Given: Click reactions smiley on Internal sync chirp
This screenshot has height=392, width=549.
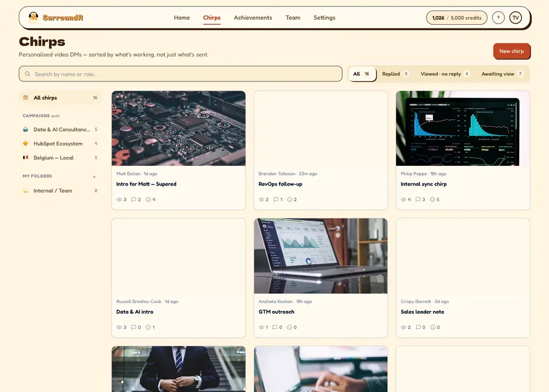Looking at the screenshot, I should tap(433, 199).
